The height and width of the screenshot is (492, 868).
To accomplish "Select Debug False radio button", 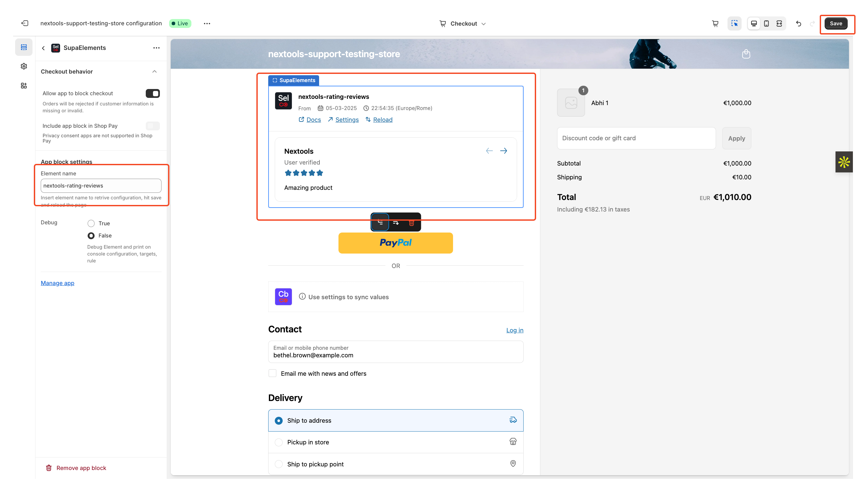I will pyautogui.click(x=91, y=235).
